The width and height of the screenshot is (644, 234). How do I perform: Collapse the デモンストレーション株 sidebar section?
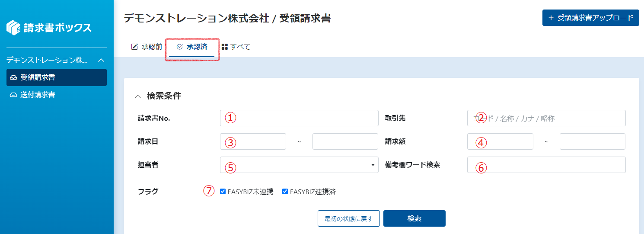click(102, 60)
